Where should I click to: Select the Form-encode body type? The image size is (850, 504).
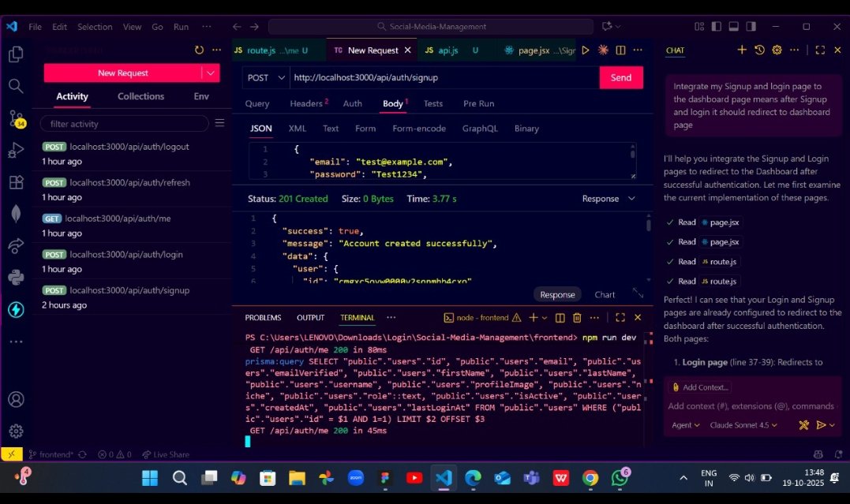419,129
